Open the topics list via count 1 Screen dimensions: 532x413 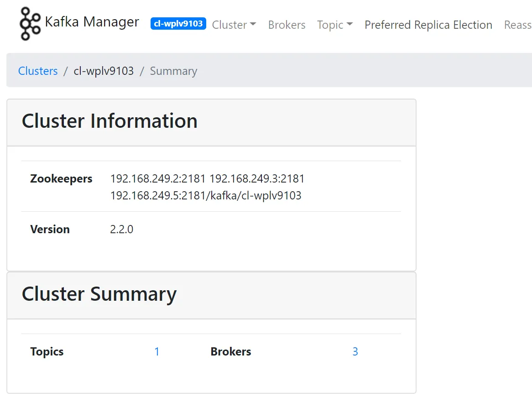coord(157,351)
